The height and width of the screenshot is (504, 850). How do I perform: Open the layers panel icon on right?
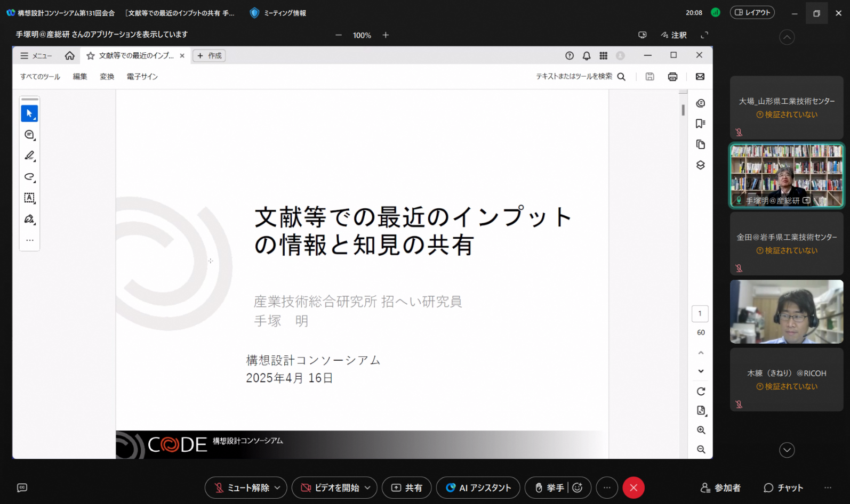pyautogui.click(x=701, y=165)
